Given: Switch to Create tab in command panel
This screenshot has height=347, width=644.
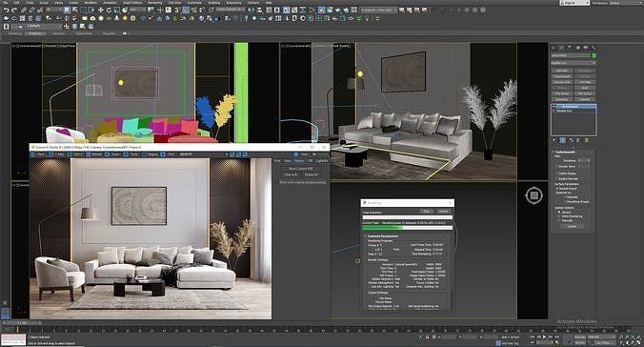Looking at the screenshot, I should [553, 48].
